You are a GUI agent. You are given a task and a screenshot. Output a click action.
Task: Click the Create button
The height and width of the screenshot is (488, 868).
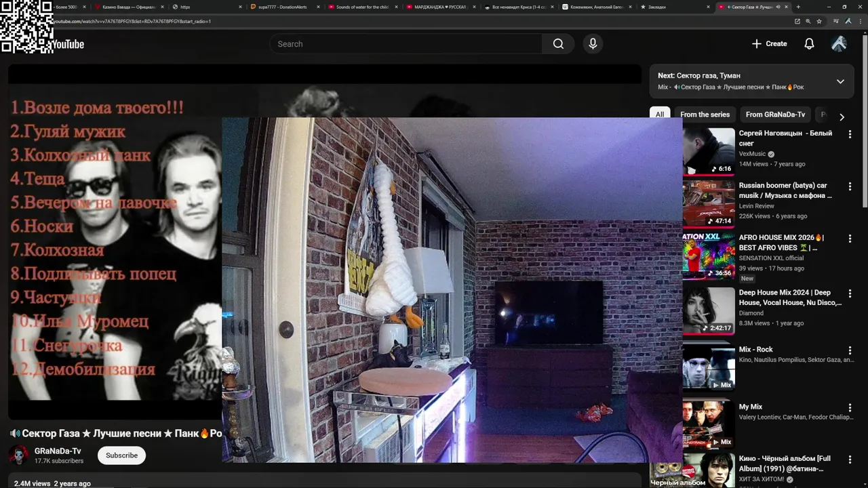pyautogui.click(x=769, y=44)
